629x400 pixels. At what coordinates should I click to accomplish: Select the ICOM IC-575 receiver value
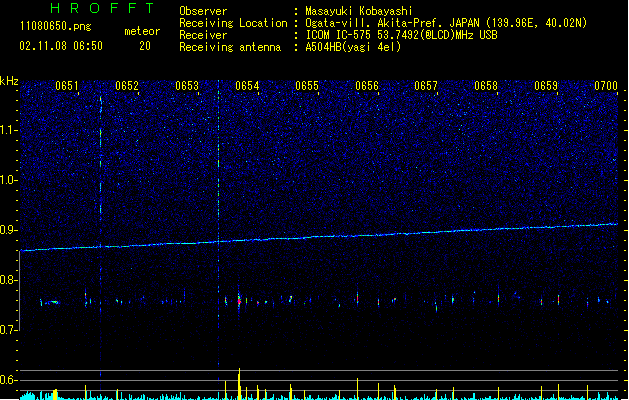(x=401, y=35)
